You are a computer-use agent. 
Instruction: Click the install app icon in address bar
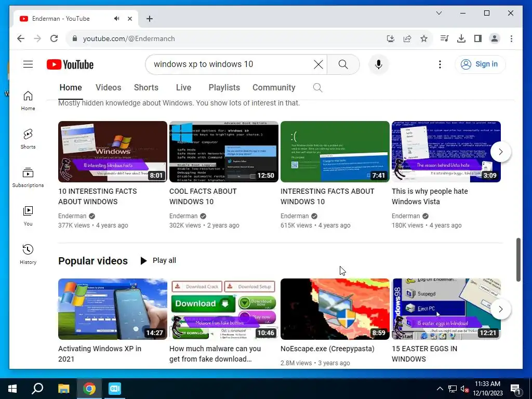[x=391, y=38]
